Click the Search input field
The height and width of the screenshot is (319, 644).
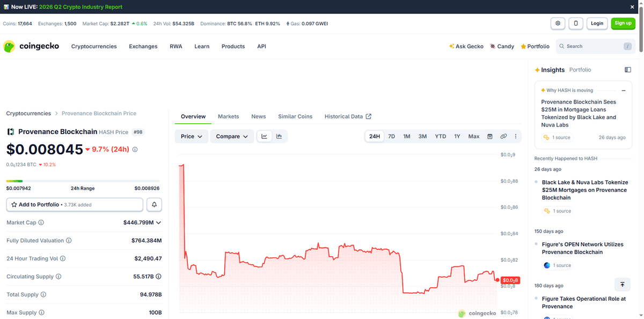tap(596, 47)
